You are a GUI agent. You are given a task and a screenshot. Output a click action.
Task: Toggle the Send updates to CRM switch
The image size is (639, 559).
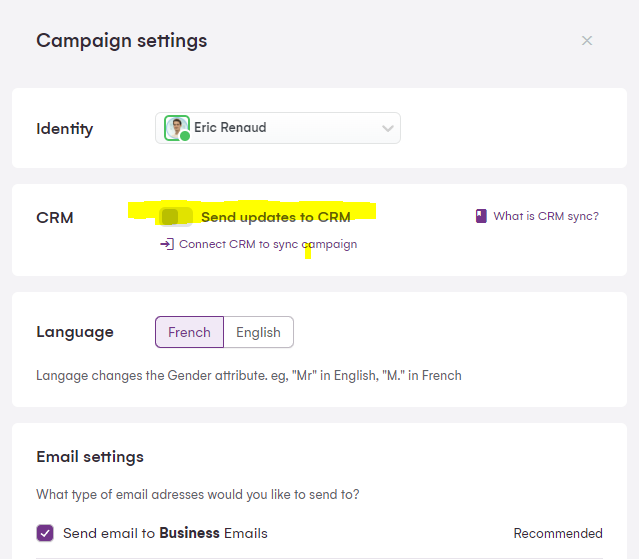point(176,217)
